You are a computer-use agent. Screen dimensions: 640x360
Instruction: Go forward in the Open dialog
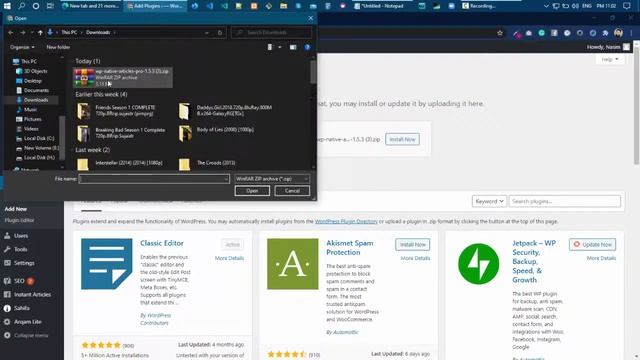22,32
